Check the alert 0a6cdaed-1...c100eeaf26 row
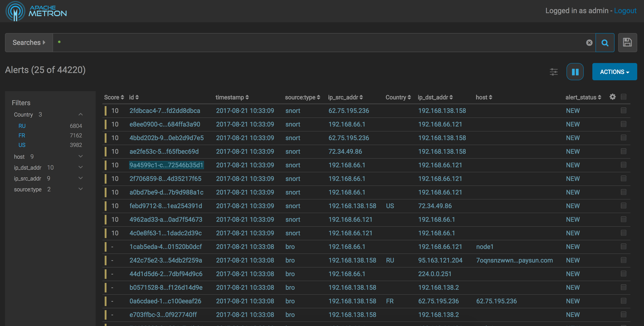Viewport: 644px width, 326px height. coord(624,301)
